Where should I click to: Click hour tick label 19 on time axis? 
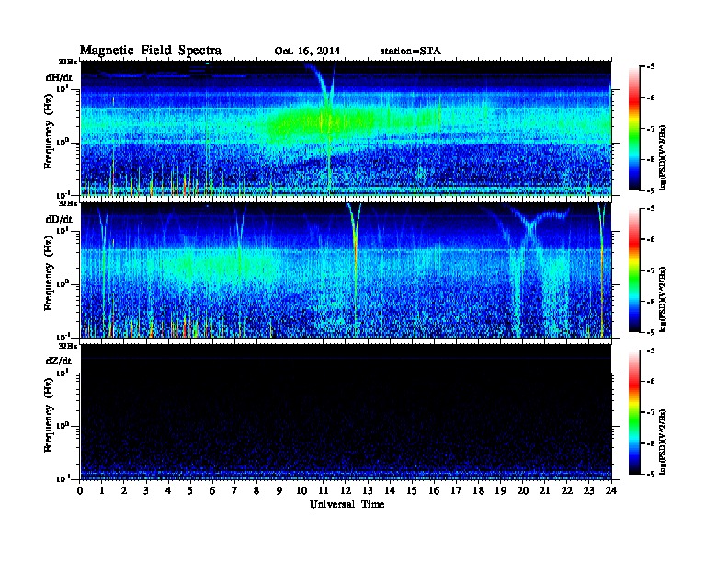pyautogui.click(x=500, y=491)
